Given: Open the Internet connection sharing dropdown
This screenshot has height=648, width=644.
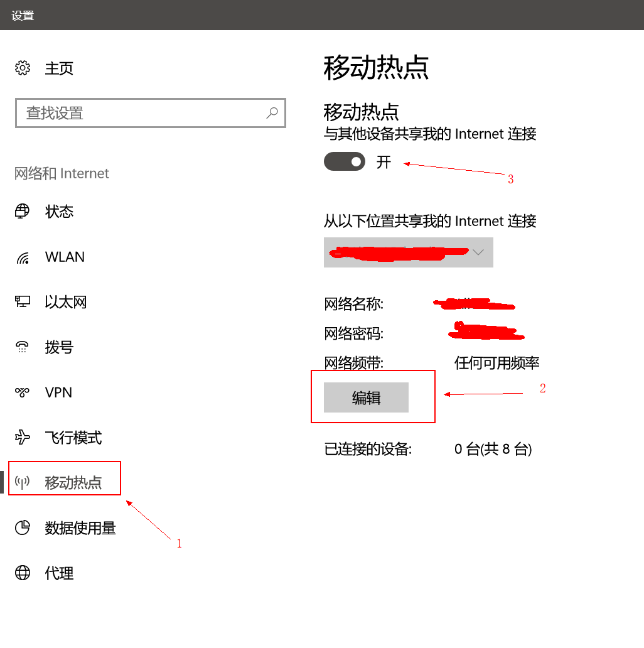Looking at the screenshot, I should click(x=408, y=252).
